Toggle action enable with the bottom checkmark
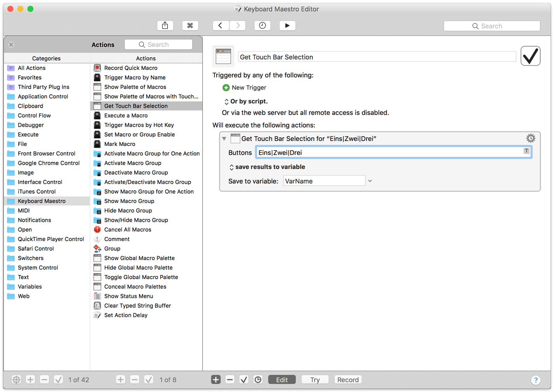This screenshot has height=392, width=554. [244, 380]
